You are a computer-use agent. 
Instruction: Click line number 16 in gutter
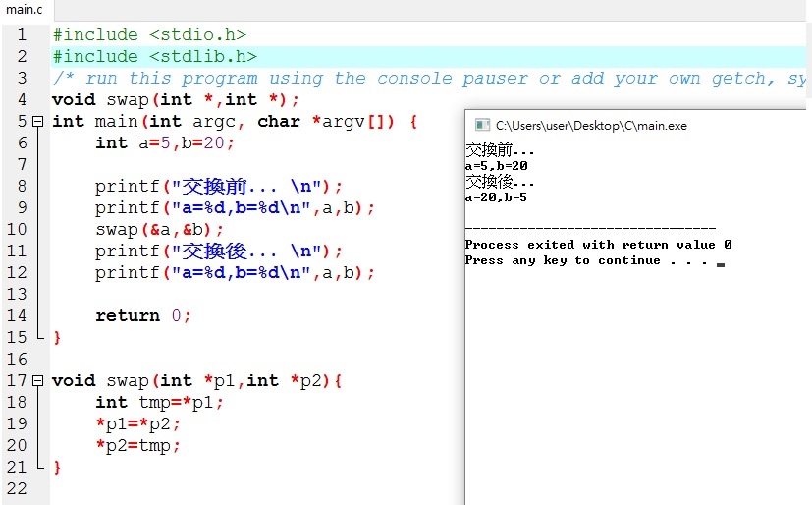(17, 359)
